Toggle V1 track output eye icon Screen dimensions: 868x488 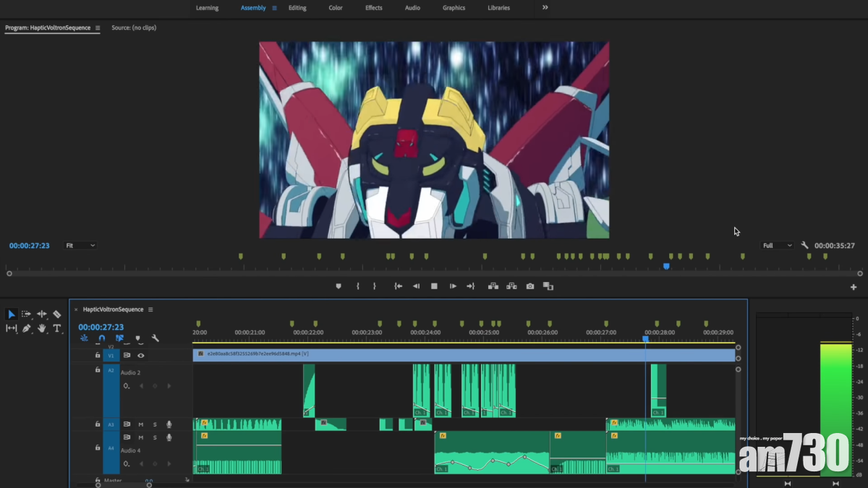pyautogui.click(x=141, y=356)
